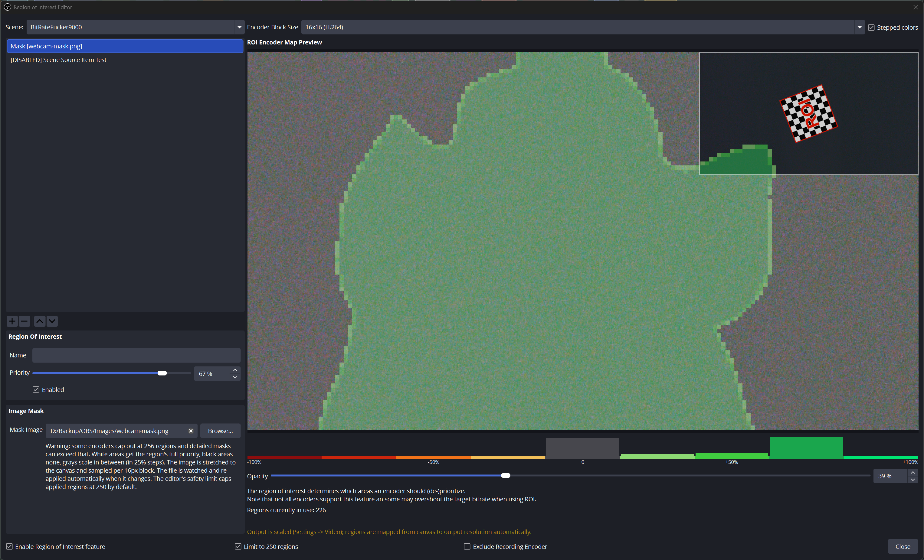Open the Encoder Block Size dropdown

pyautogui.click(x=583, y=27)
